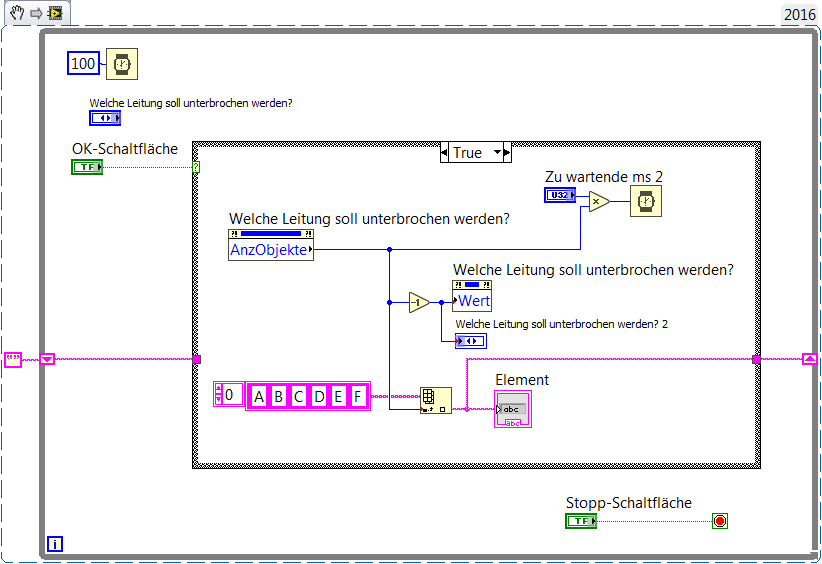
Task: Click the left shift register on the while loop
Action: point(47,359)
